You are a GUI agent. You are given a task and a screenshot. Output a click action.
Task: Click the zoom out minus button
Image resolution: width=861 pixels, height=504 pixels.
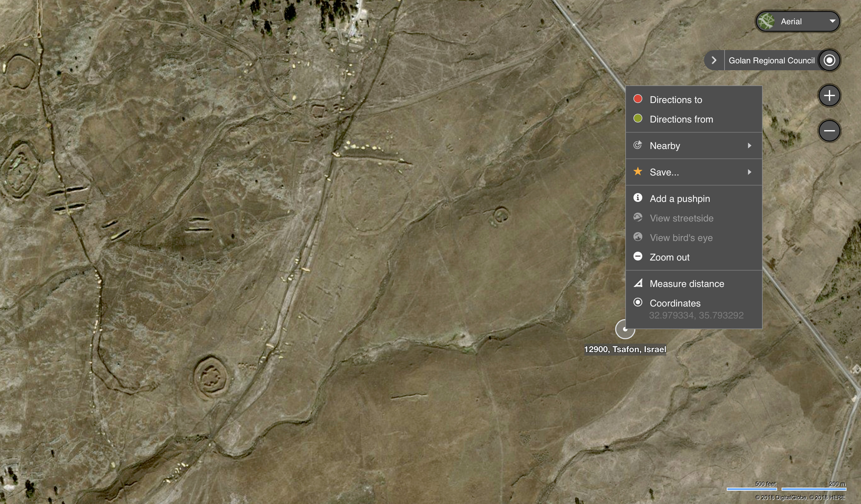[x=829, y=131]
